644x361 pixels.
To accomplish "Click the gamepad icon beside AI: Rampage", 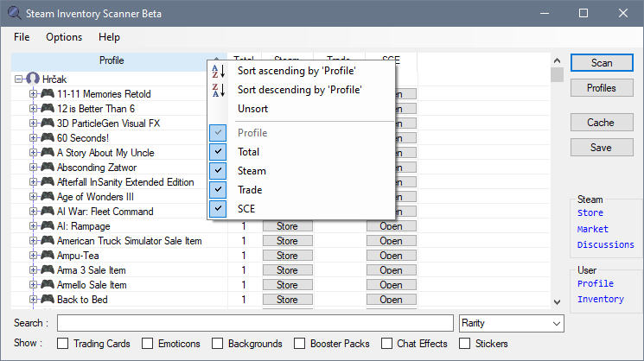I will click(x=48, y=226).
